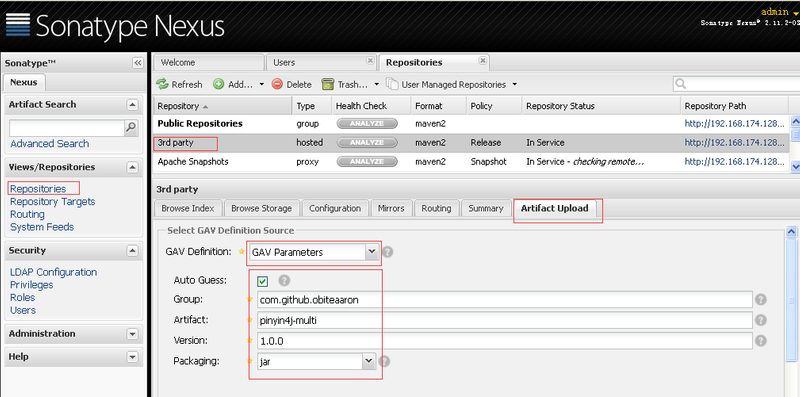
Task: Open the Summary tab
Action: pos(486,208)
